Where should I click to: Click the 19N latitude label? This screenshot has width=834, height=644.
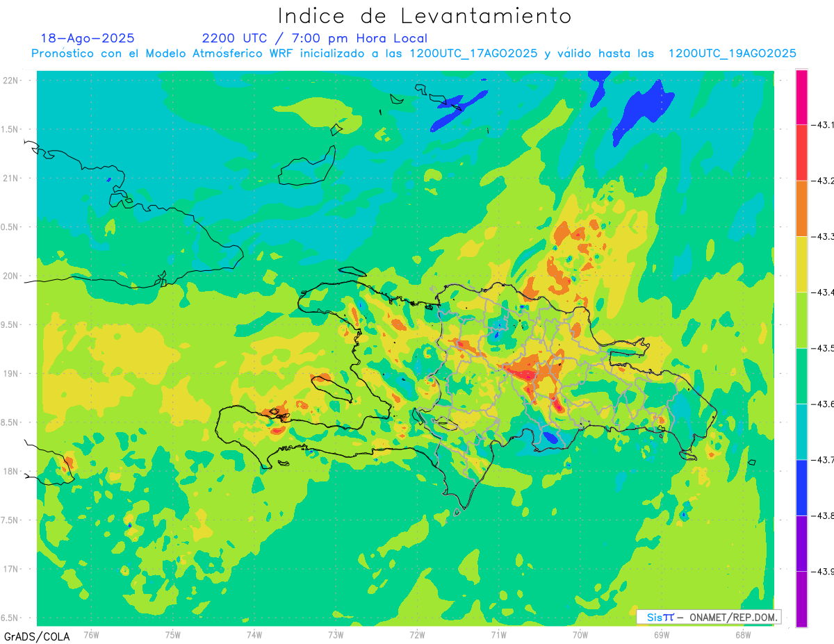[x=11, y=374]
